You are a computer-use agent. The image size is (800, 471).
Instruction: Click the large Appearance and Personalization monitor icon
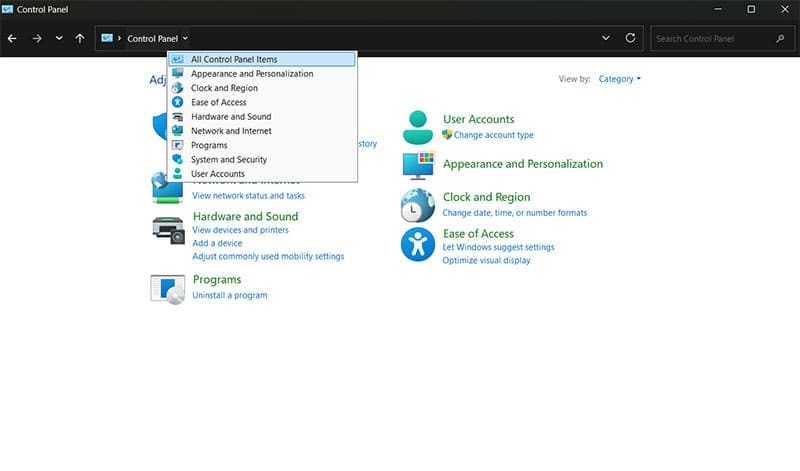418,165
